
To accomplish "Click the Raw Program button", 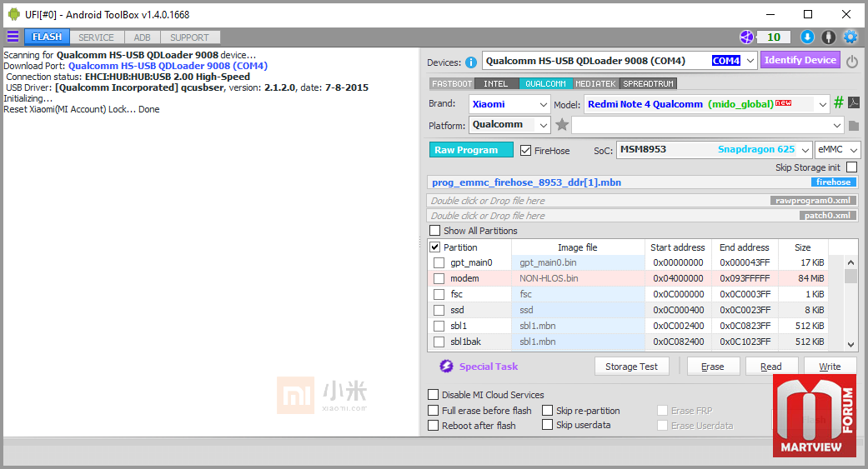I will click(471, 150).
